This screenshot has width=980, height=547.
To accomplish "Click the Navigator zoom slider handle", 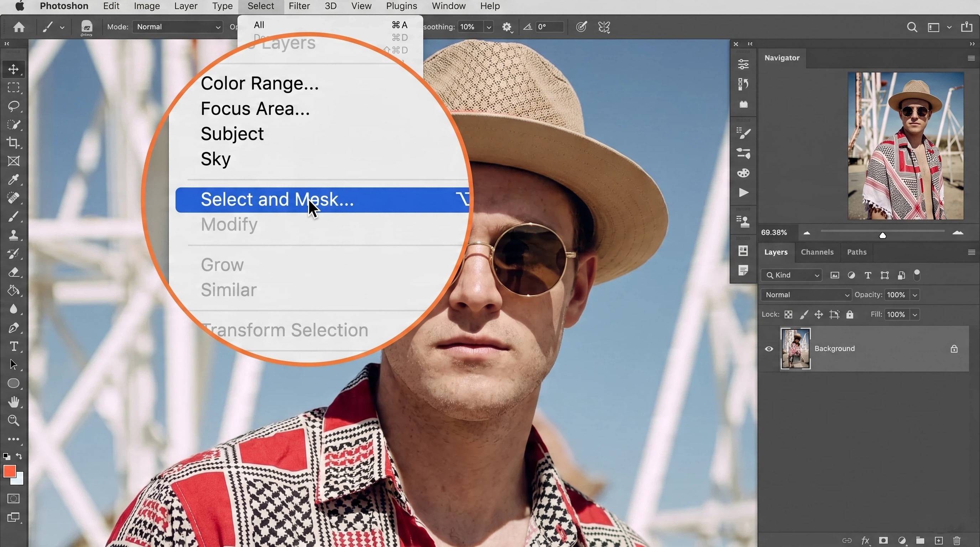I will click(883, 235).
